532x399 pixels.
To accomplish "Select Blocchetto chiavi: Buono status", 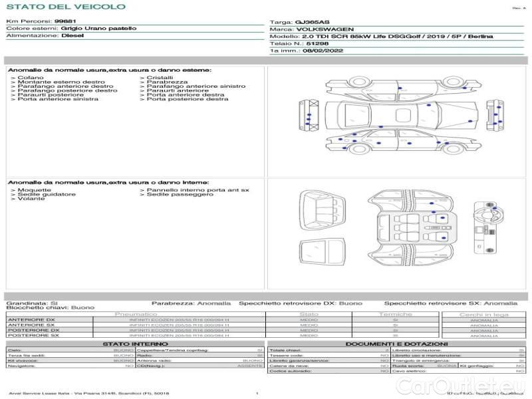I will pos(51,308).
